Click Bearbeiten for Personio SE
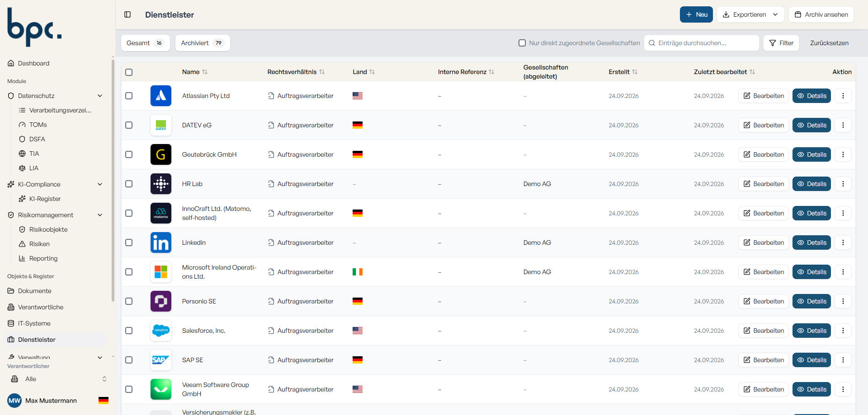Screen dimensions: 868x415 pos(764,301)
